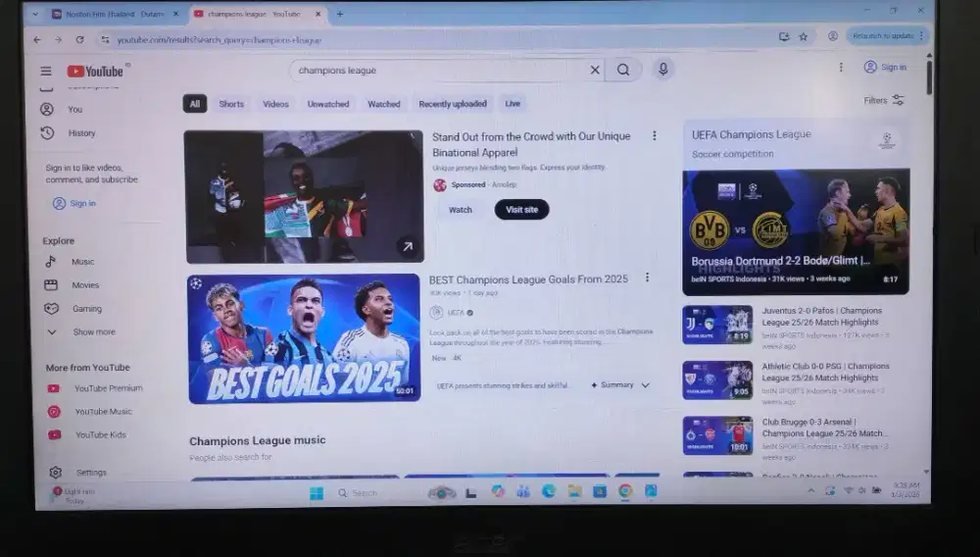This screenshot has height=557, width=980.
Task: Start voice search with microphone icon
Action: (x=663, y=70)
